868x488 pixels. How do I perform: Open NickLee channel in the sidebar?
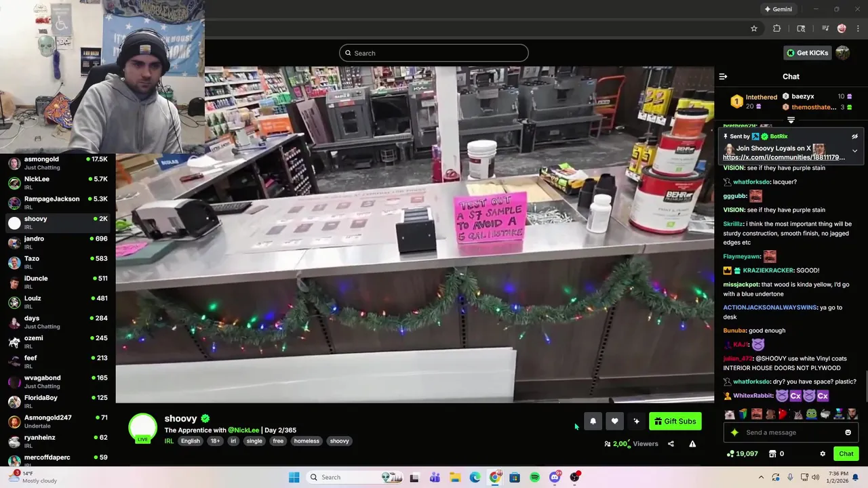58,183
